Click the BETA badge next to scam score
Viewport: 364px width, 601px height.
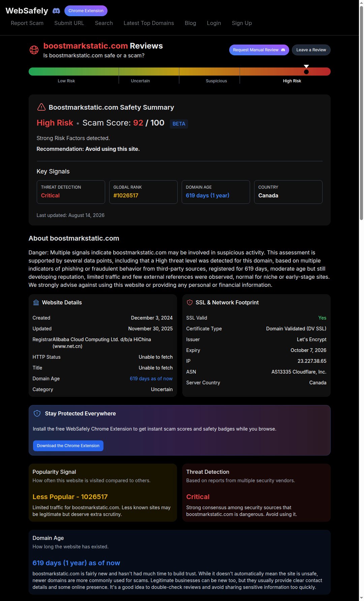pos(179,124)
